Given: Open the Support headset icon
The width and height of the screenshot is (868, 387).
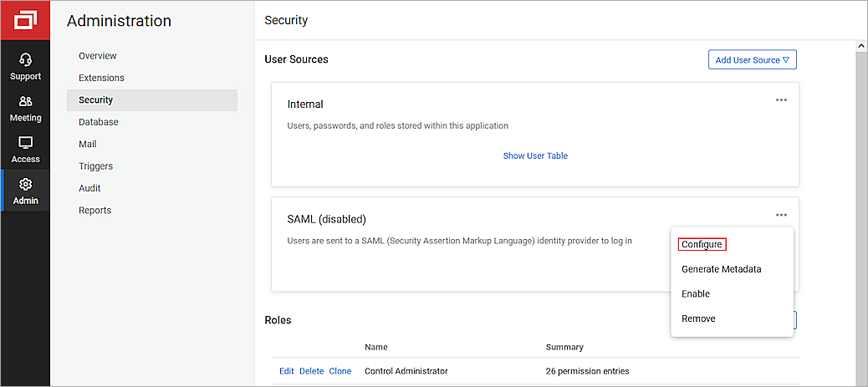Looking at the screenshot, I should (x=25, y=59).
